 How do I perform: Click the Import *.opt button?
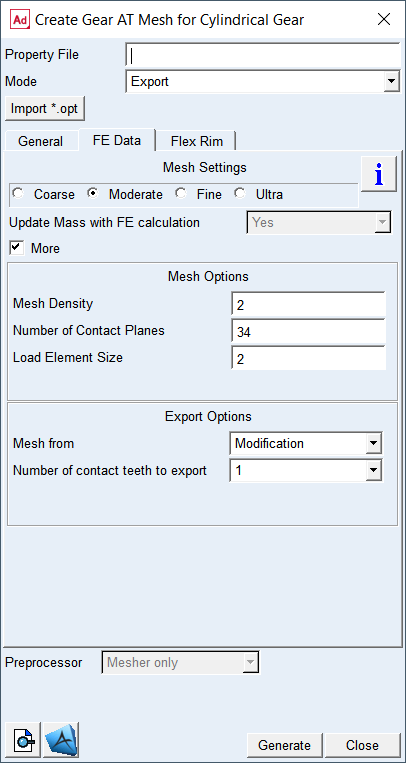pos(44,109)
